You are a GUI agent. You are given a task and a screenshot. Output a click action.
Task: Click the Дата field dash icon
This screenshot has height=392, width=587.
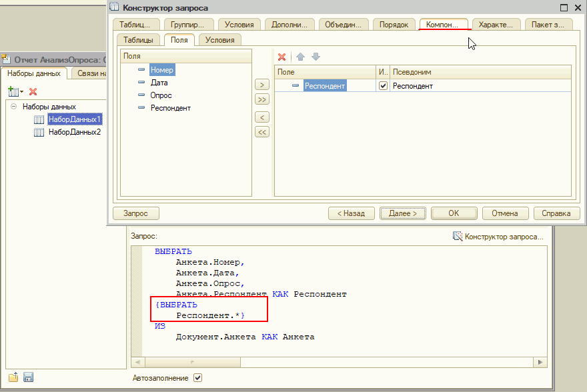click(x=141, y=82)
